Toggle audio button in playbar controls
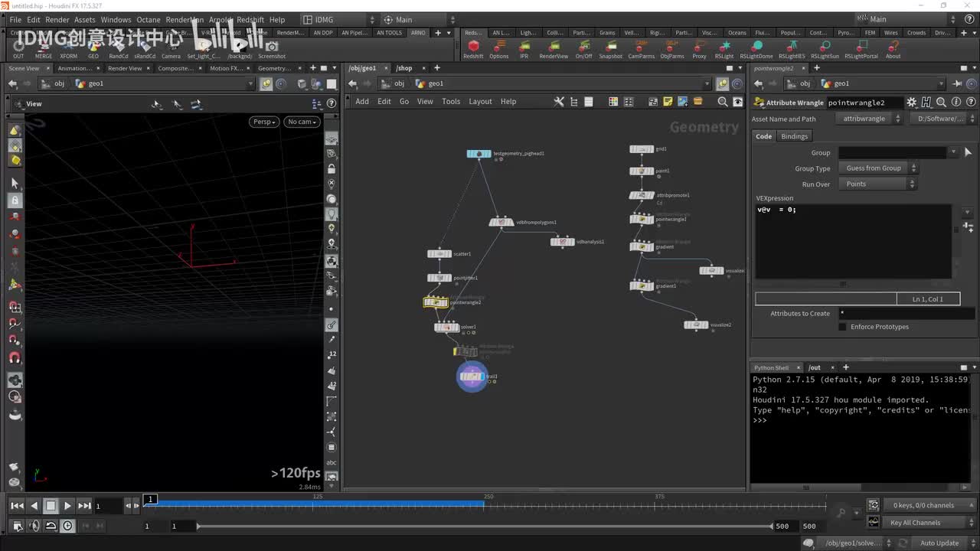Viewport: 980px width, 551px height. pyautogui.click(x=34, y=526)
